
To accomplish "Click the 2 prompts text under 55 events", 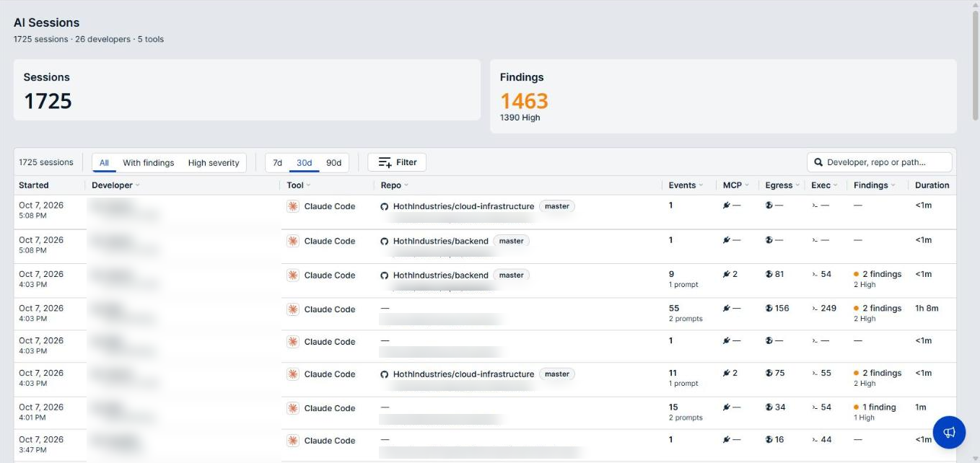I will pyautogui.click(x=686, y=319).
